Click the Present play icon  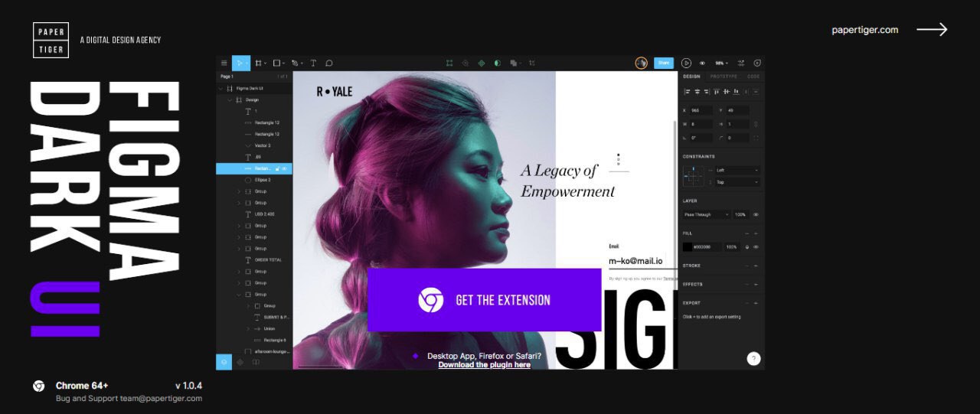pos(686,63)
